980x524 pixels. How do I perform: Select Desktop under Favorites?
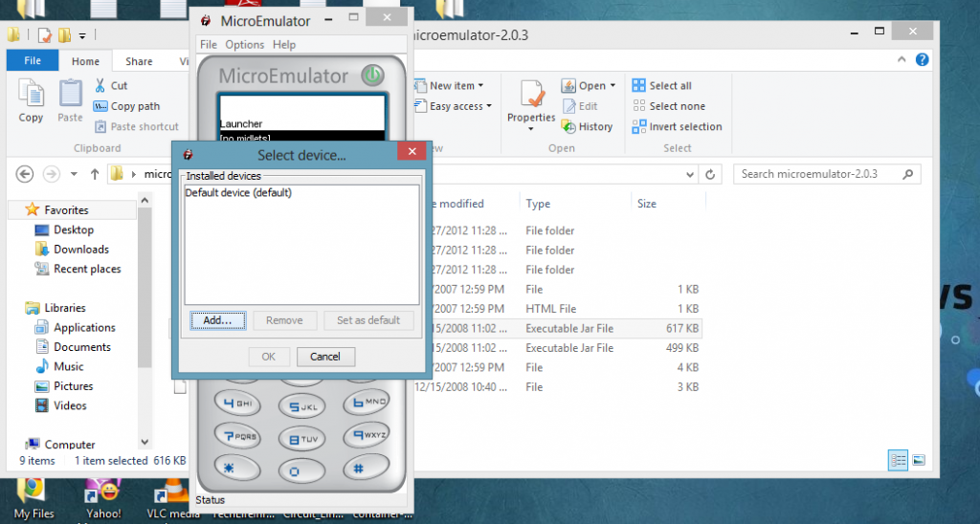(x=64, y=229)
